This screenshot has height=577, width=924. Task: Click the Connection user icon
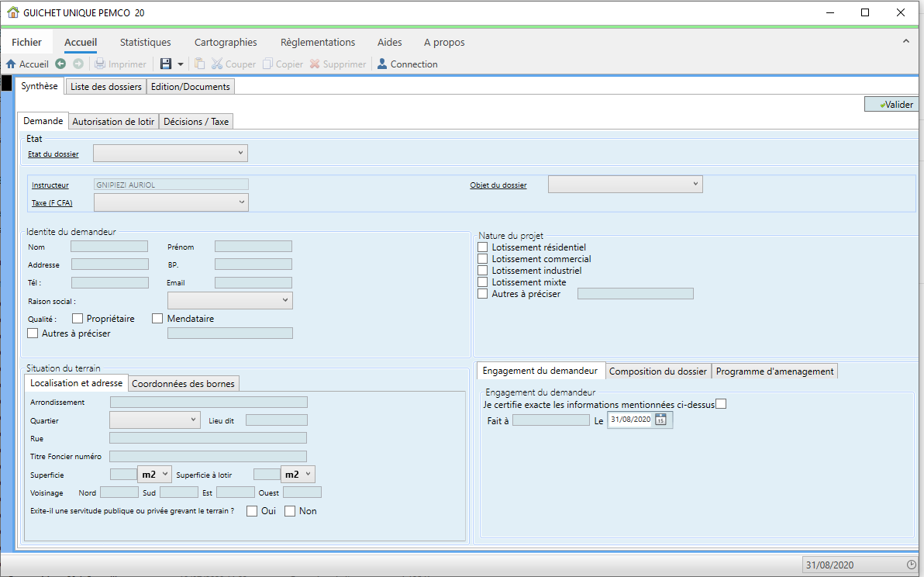[382, 64]
